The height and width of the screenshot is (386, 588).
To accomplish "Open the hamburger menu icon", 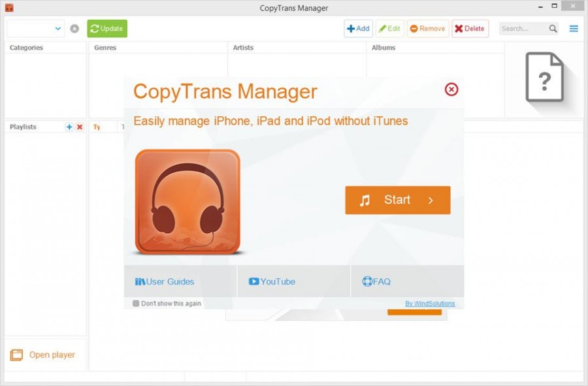I will click(x=574, y=29).
